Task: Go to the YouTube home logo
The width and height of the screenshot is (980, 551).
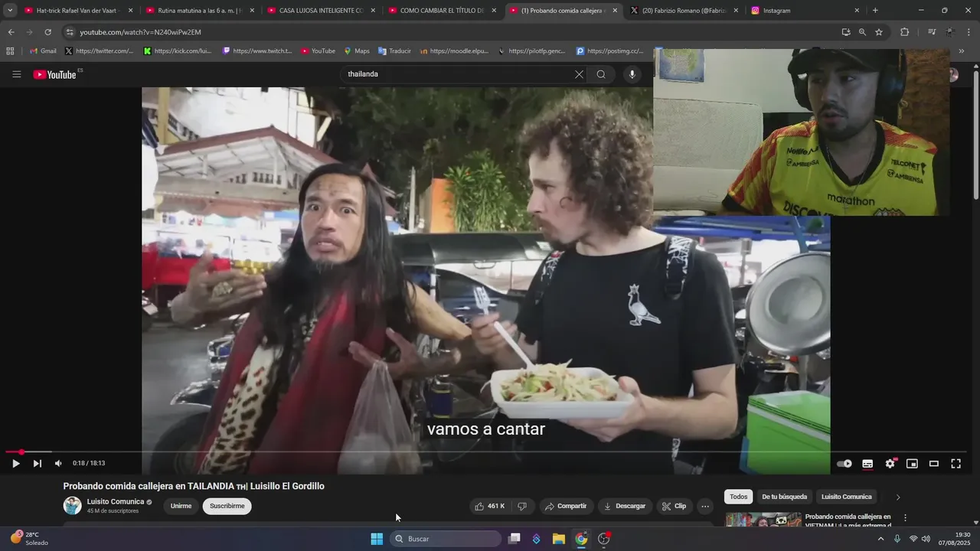Action: [x=55, y=74]
